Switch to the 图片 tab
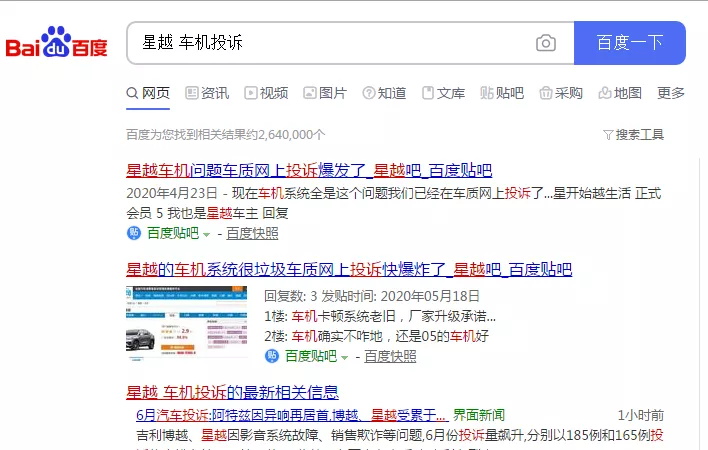Viewport: 708px width, 450px height. [x=325, y=93]
